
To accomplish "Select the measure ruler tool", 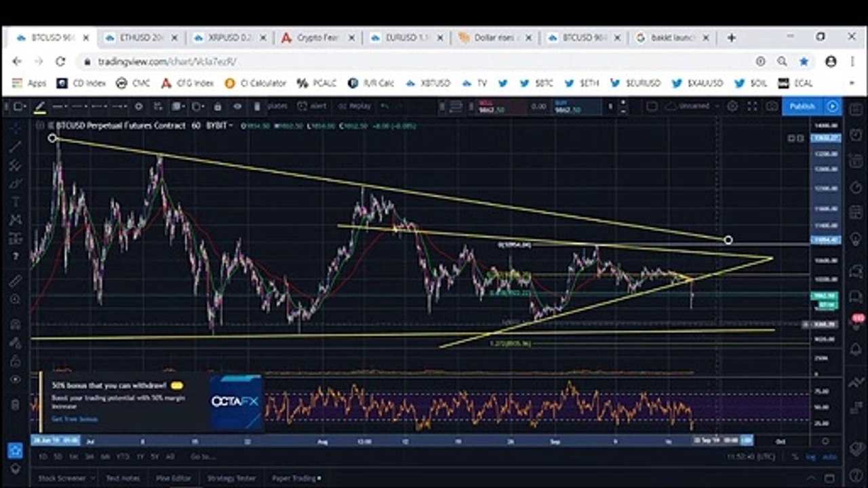I will (15, 280).
